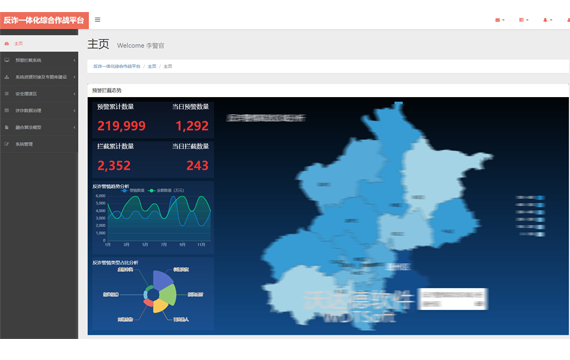Click the 反诈一体化综合作战平台 breadcrumb link
The width and height of the screenshot is (570, 360).
pyautogui.click(x=117, y=66)
